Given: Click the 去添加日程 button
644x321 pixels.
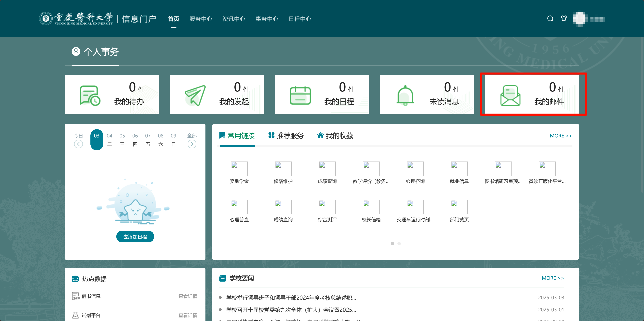Looking at the screenshot, I should click(135, 237).
